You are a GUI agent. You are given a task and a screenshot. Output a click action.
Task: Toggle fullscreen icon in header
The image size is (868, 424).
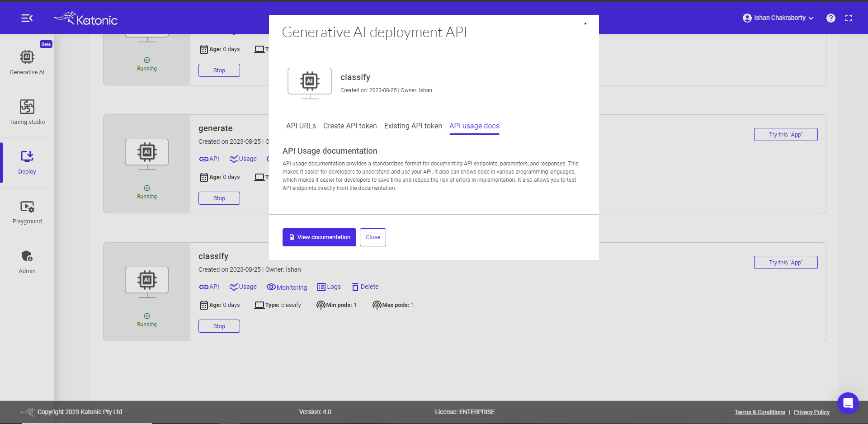pyautogui.click(x=849, y=18)
